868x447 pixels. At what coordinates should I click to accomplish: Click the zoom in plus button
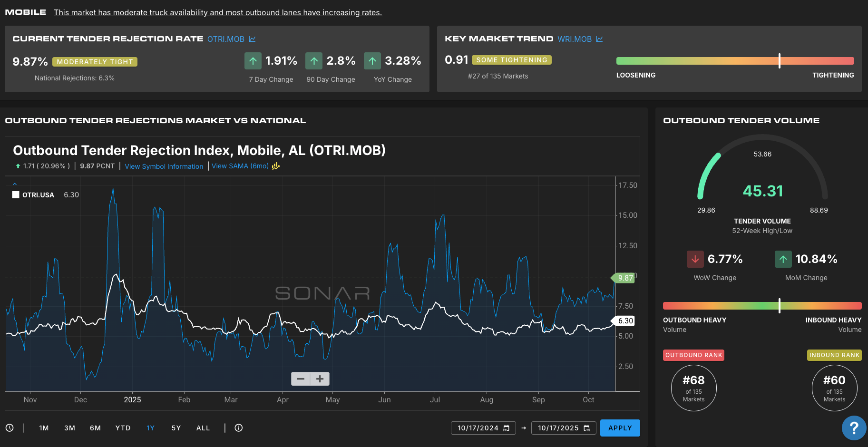click(320, 379)
